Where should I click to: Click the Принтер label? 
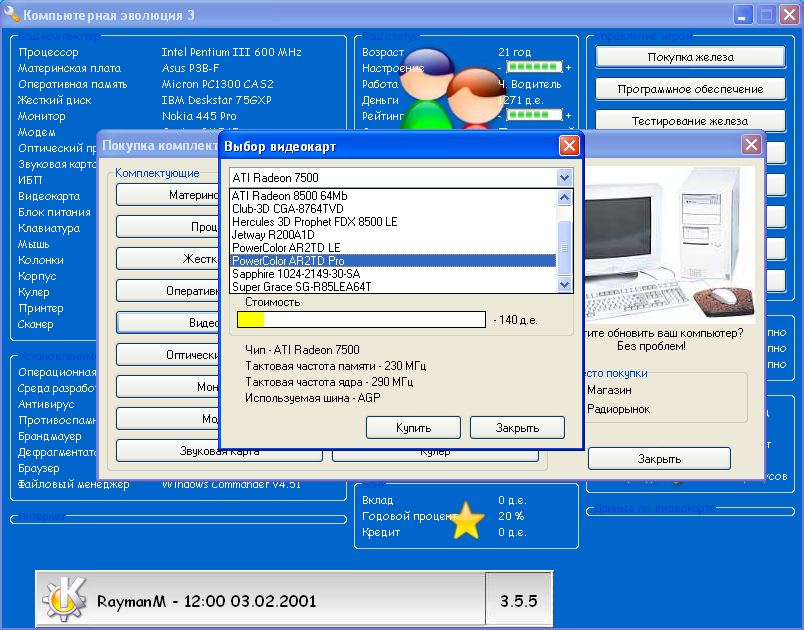pos(41,308)
